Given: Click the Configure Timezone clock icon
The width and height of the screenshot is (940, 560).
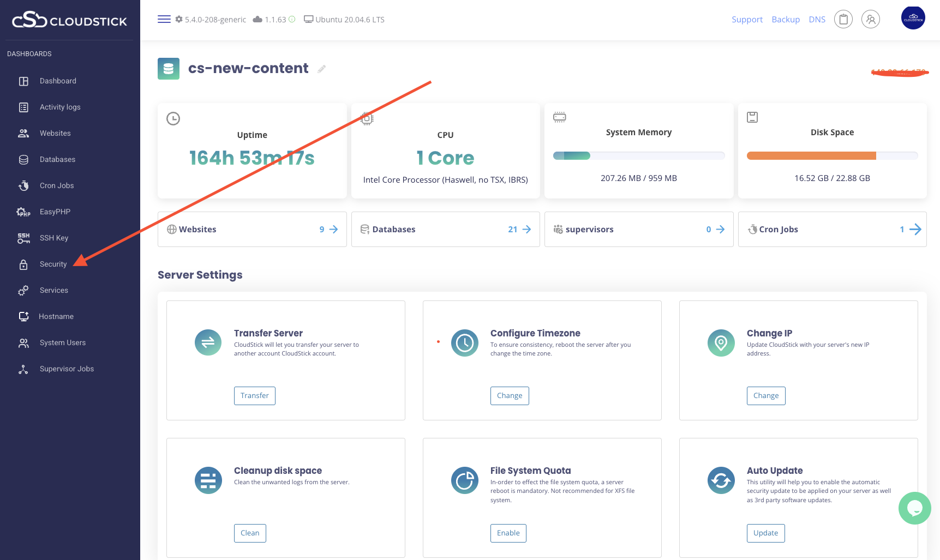Looking at the screenshot, I should 465,343.
